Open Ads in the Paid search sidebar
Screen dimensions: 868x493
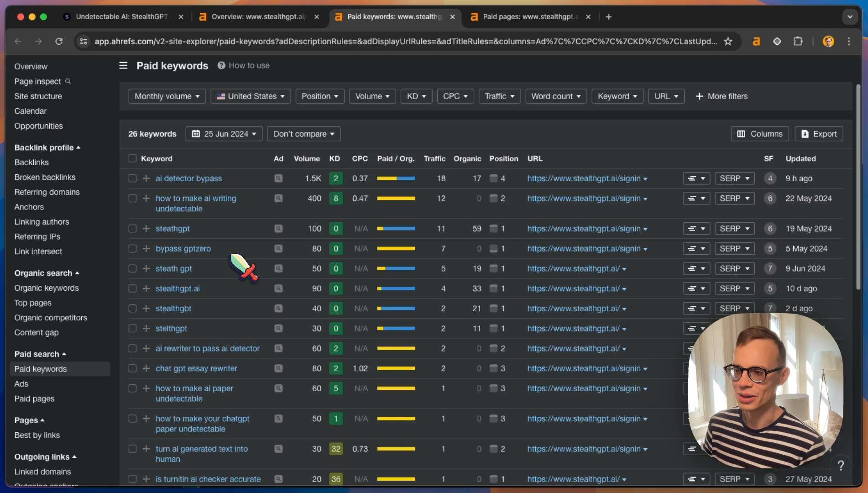click(21, 384)
